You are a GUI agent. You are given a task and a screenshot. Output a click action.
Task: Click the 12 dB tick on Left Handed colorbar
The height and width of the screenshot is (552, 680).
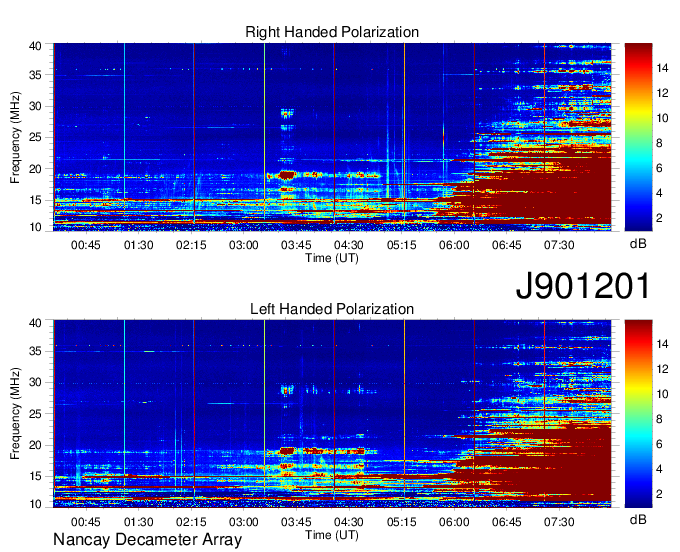click(x=662, y=369)
